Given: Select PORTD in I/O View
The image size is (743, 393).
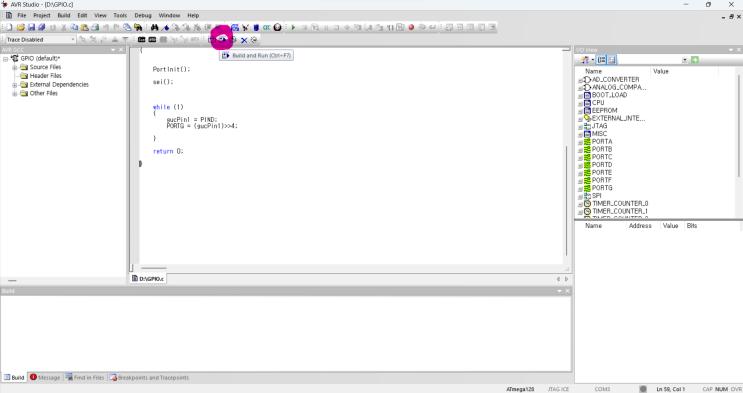Looking at the screenshot, I should [602, 165].
